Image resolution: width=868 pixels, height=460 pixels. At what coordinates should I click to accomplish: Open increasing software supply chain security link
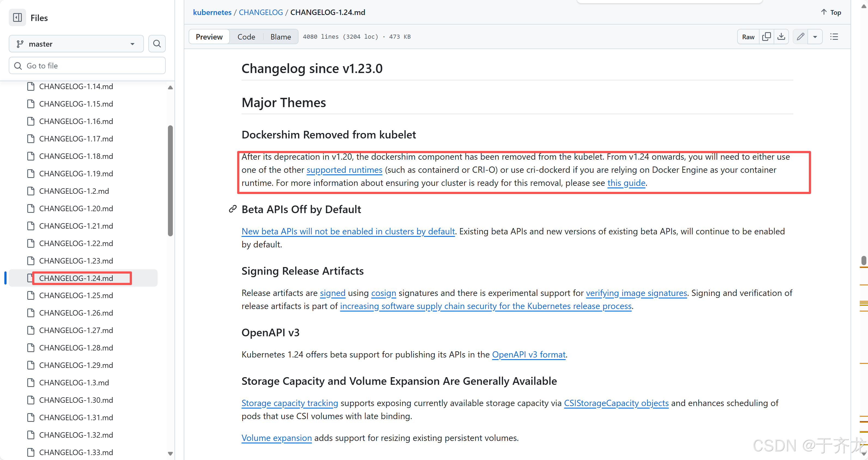[486, 306]
